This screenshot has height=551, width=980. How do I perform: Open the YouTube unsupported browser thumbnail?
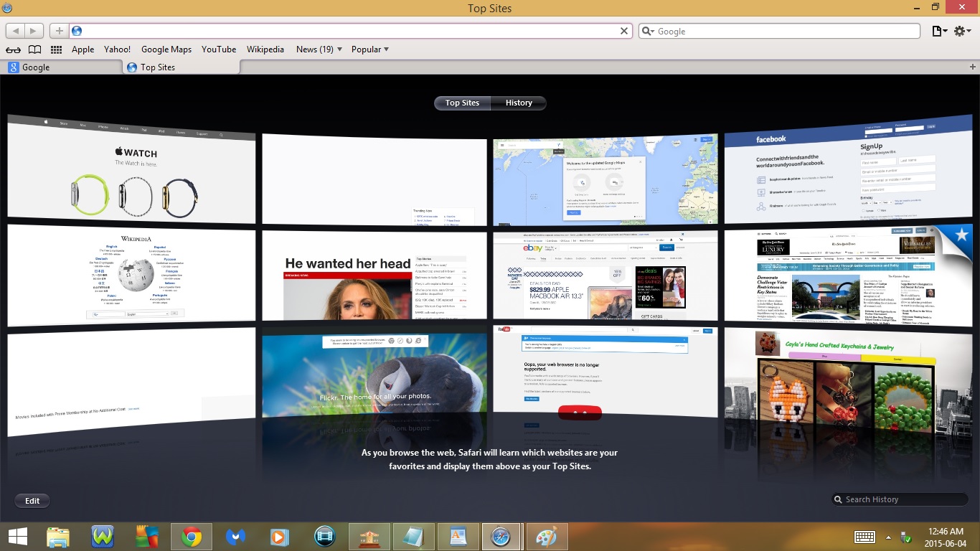pyautogui.click(x=605, y=372)
